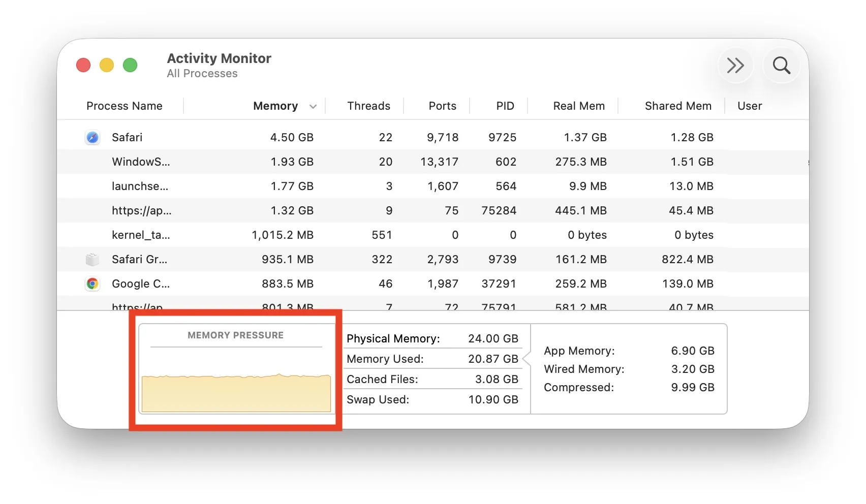Open the toolbar overflow double-chevron button
866x504 pixels.
[x=735, y=66]
